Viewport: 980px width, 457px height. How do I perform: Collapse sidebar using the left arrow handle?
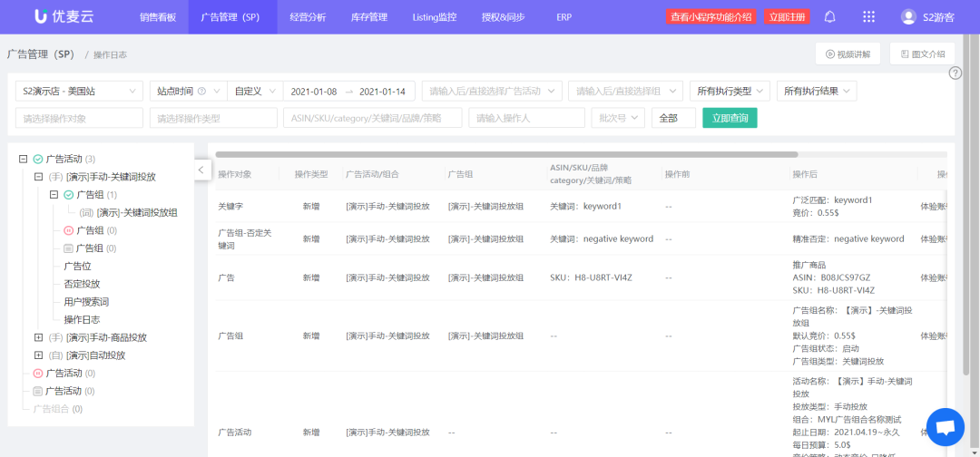(x=202, y=170)
